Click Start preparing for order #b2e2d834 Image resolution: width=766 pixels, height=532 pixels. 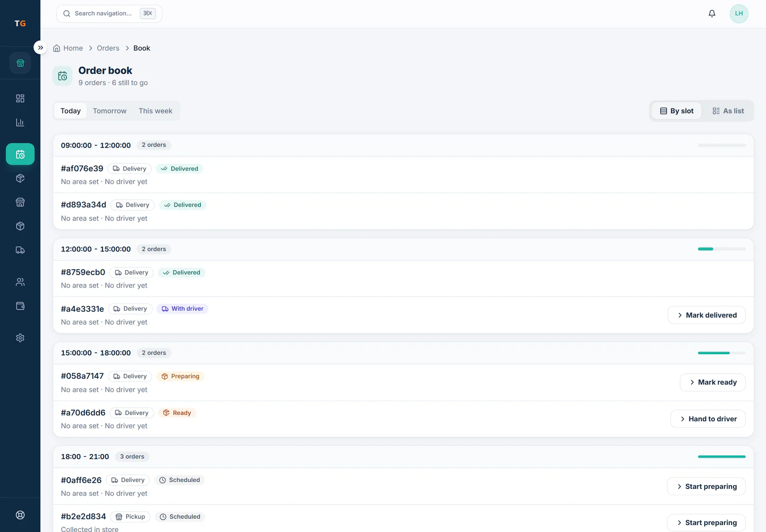[x=706, y=522]
